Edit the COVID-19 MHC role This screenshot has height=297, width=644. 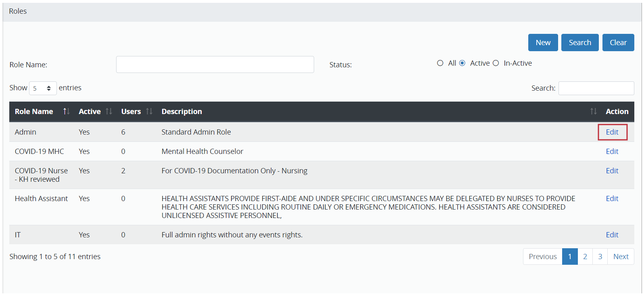click(612, 152)
